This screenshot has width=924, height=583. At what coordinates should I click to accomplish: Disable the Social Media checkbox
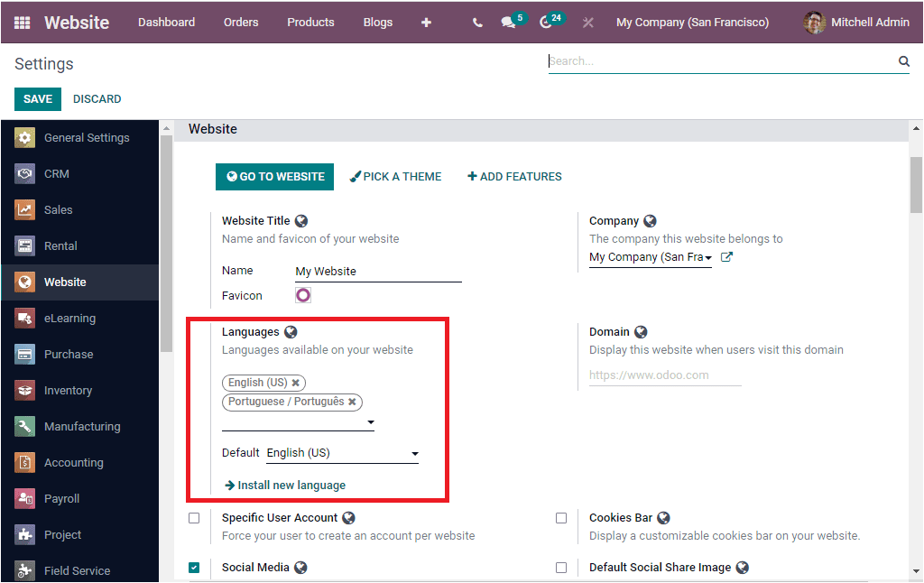pos(195,567)
